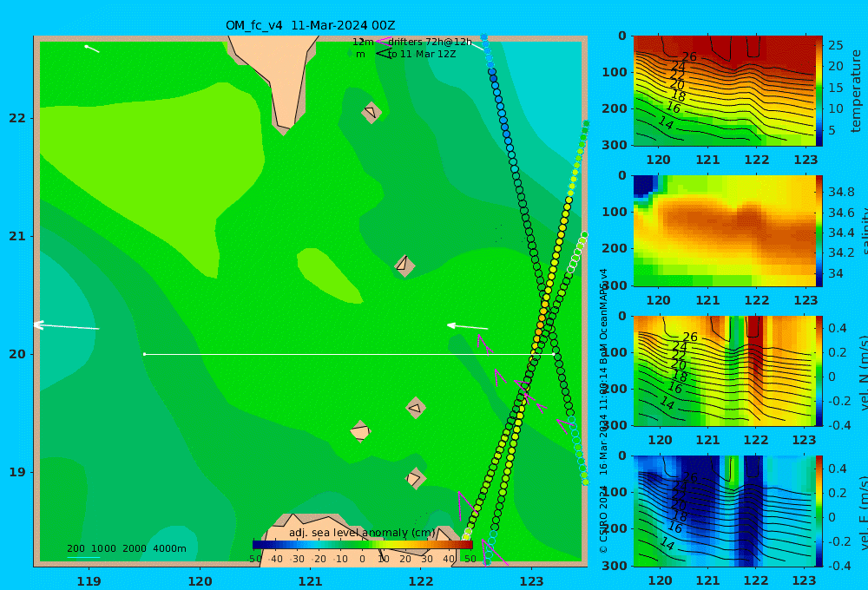Click the CSIRO copyright timestamp text

603,410
